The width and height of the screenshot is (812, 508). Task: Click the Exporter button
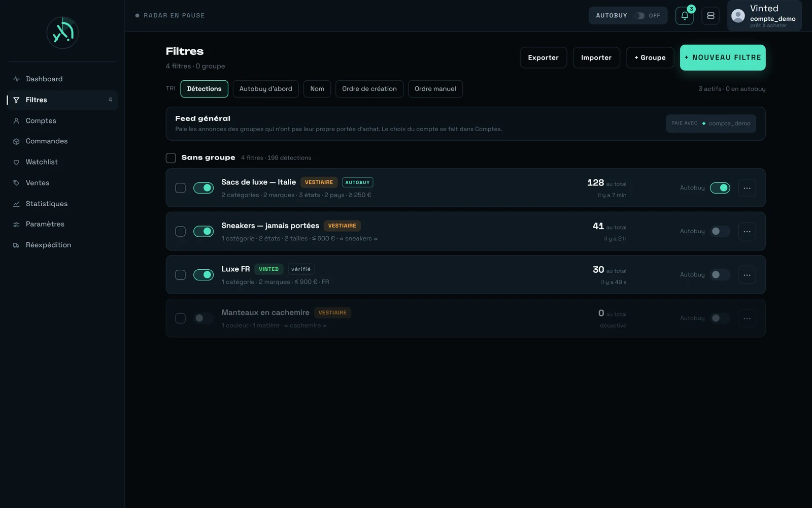pos(543,57)
